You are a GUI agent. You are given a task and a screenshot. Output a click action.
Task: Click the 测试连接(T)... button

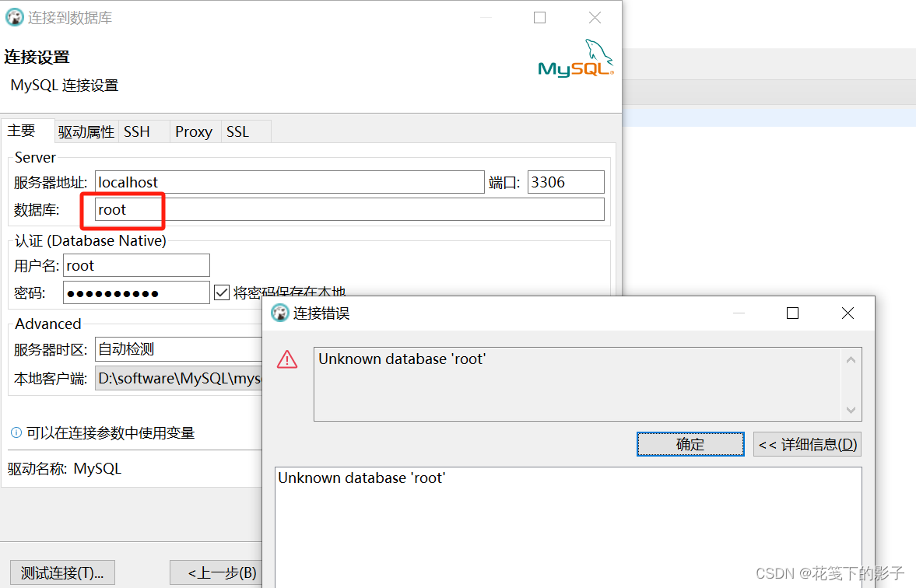click(x=62, y=572)
